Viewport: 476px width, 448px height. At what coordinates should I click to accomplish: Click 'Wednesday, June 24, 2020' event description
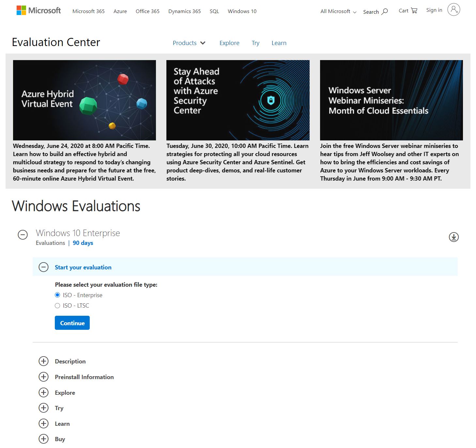[84, 162]
